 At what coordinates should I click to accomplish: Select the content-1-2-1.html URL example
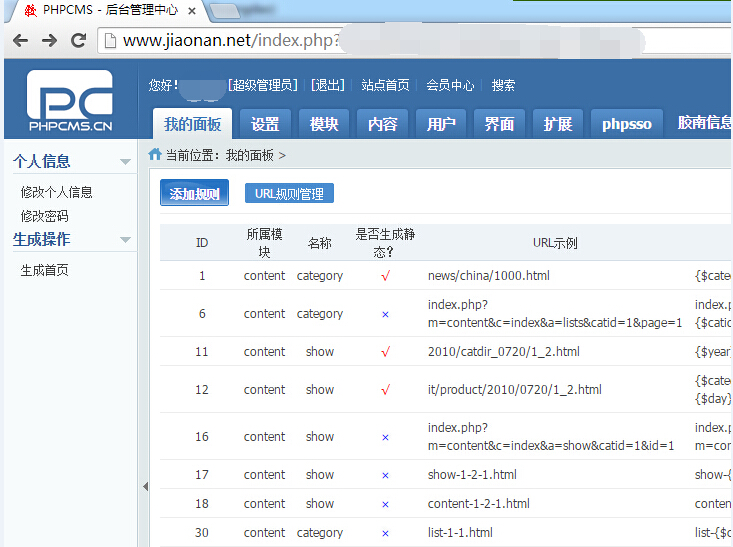479,504
